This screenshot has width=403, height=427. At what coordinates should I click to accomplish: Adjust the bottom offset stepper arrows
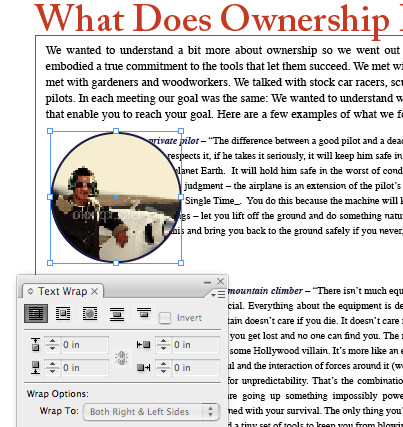click(53, 368)
